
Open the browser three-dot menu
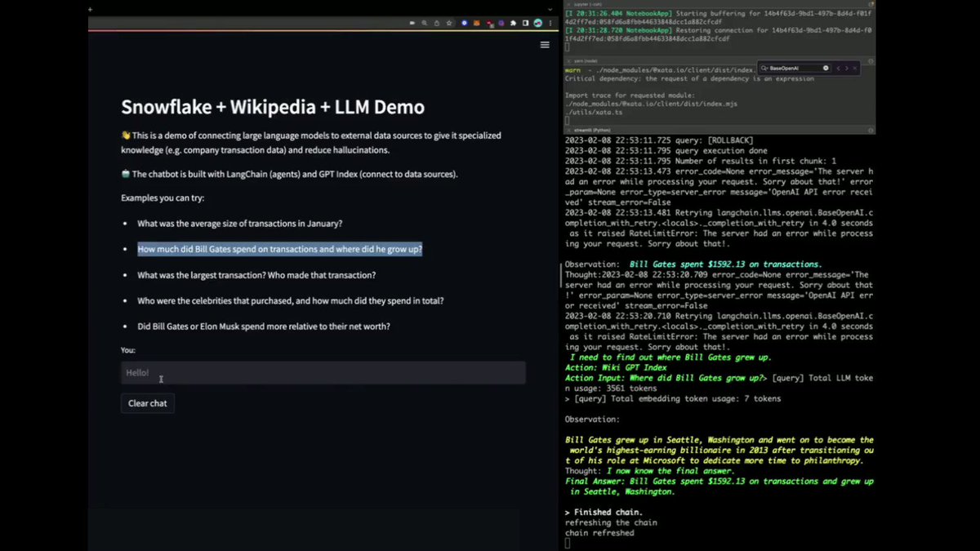pos(550,24)
